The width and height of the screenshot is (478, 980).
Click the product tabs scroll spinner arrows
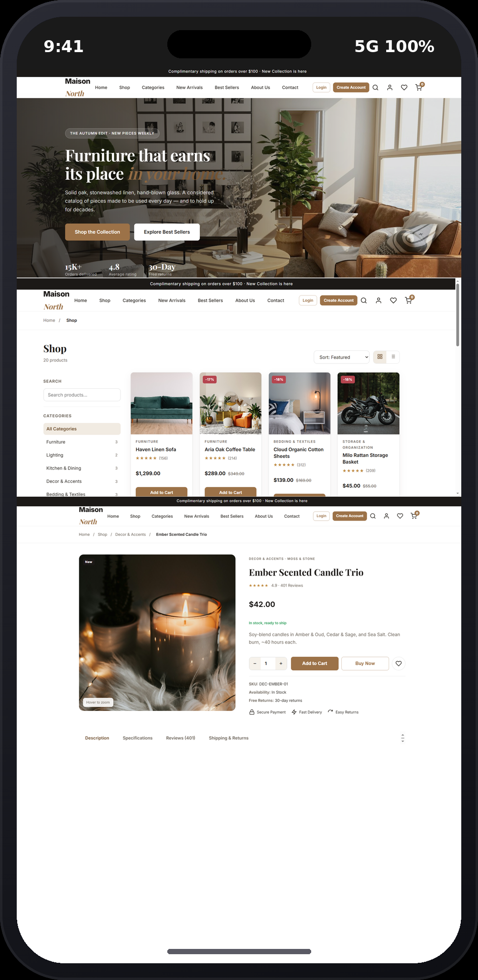(x=402, y=738)
